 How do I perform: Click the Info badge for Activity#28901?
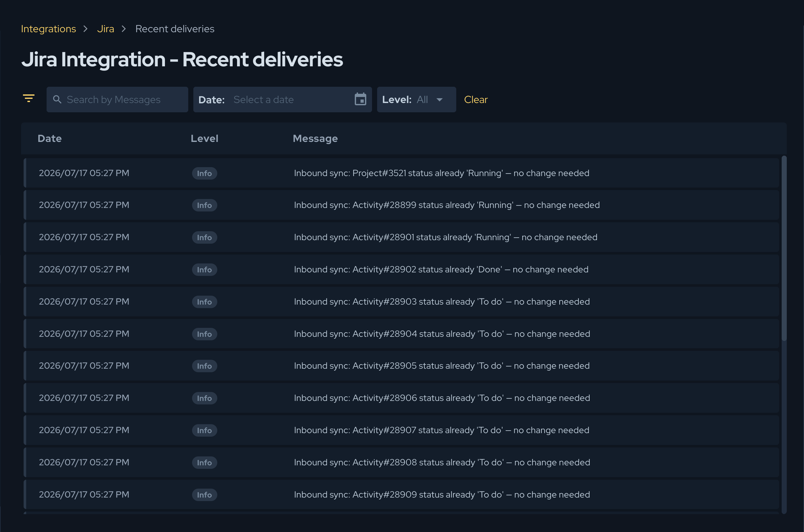click(204, 238)
